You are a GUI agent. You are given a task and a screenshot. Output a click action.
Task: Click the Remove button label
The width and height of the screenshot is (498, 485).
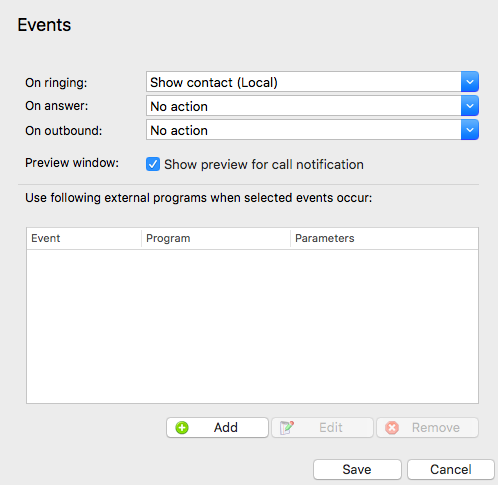(436, 428)
